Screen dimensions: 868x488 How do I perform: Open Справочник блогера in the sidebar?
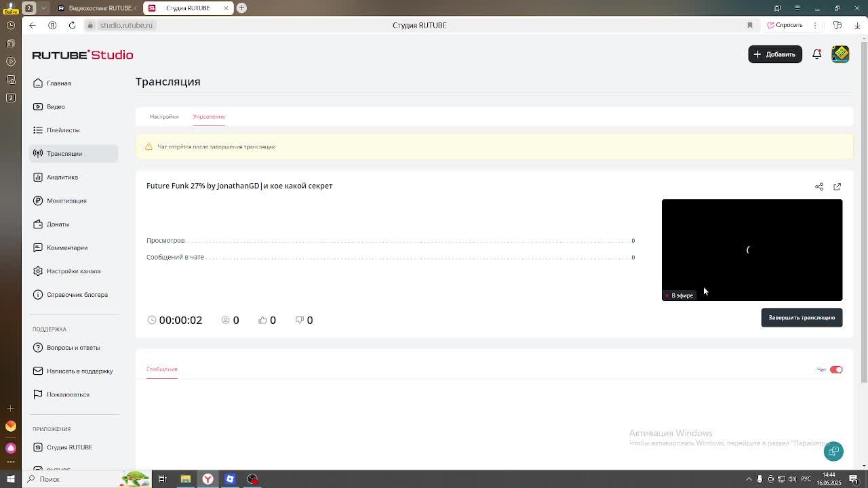73,295
